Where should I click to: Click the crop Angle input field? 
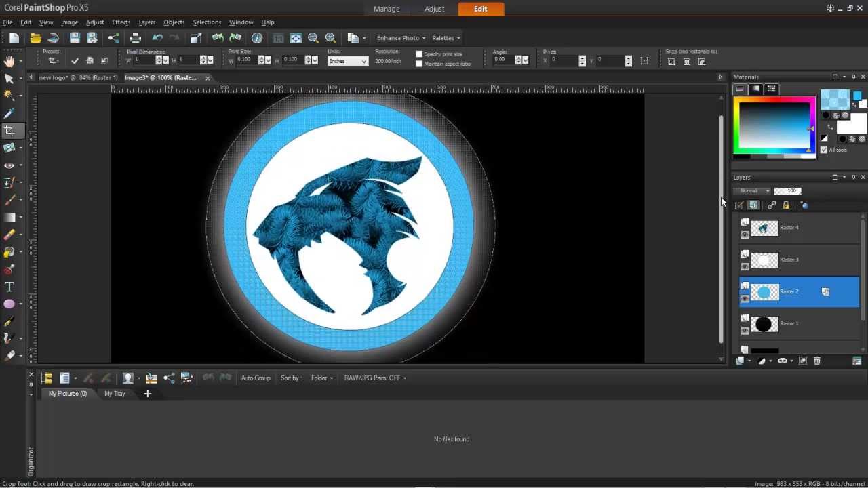[x=503, y=60]
